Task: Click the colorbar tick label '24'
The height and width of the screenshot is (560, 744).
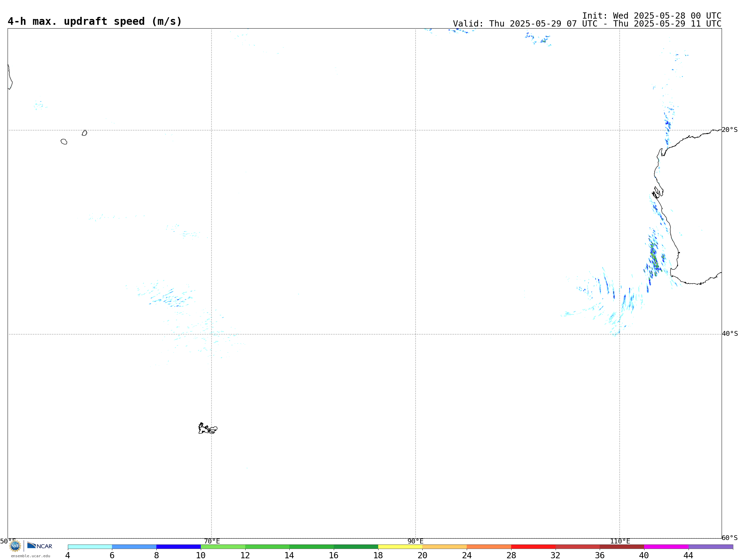Action: pos(467,556)
